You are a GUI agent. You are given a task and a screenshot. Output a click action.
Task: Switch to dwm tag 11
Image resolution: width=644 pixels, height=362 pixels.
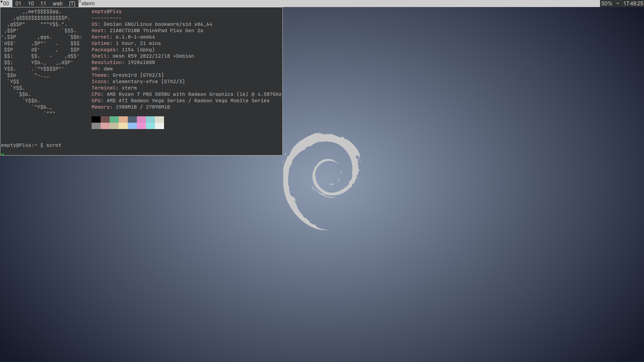point(43,3)
